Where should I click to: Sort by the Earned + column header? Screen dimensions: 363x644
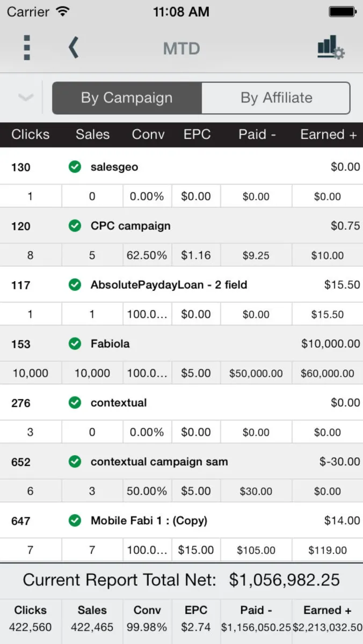[x=328, y=135]
